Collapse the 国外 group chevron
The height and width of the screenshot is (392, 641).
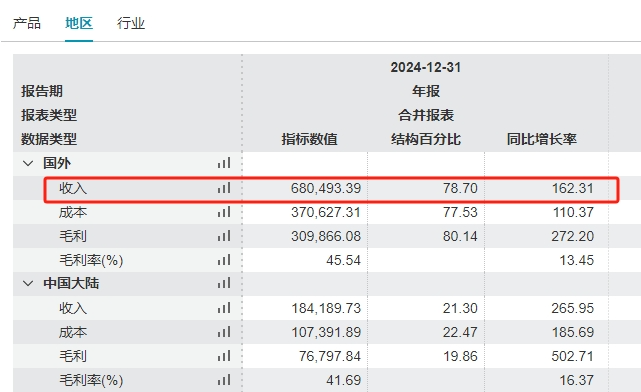tap(28, 164)
